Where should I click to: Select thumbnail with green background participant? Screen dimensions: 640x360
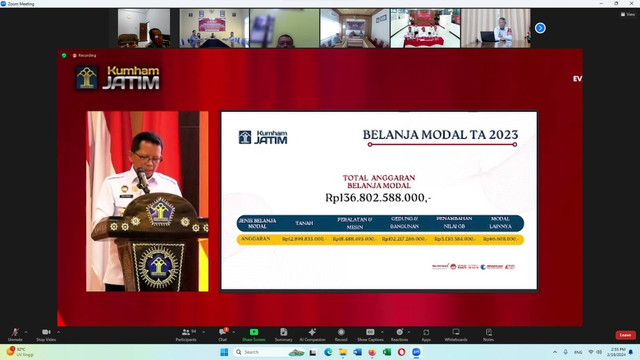(284, 28)
